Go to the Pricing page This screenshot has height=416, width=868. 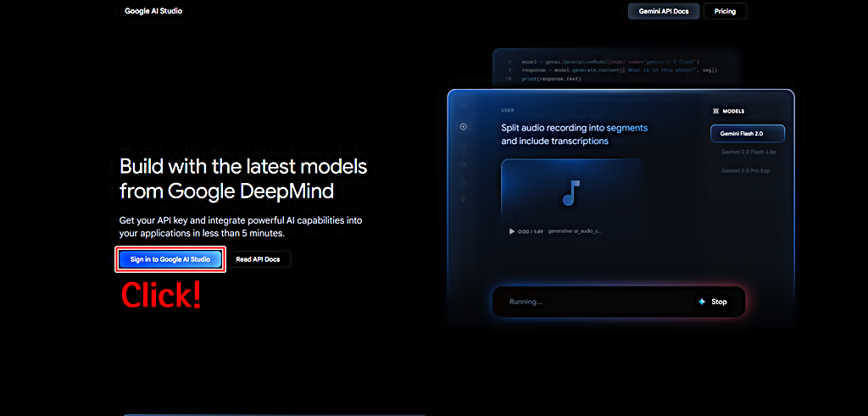pos(725,11)
